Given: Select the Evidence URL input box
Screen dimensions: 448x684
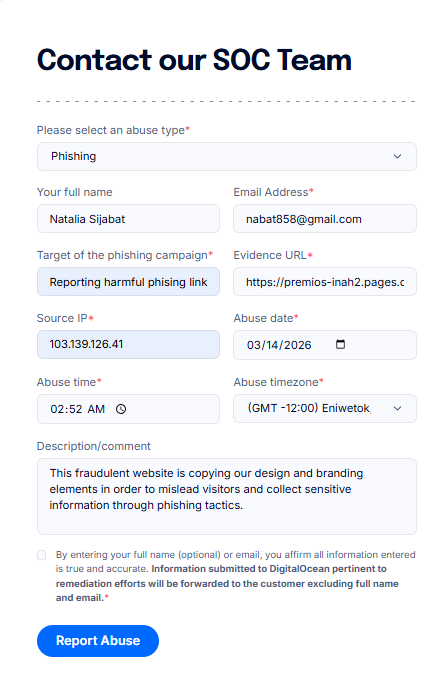Looking at the screenshot, I should 325,282.
